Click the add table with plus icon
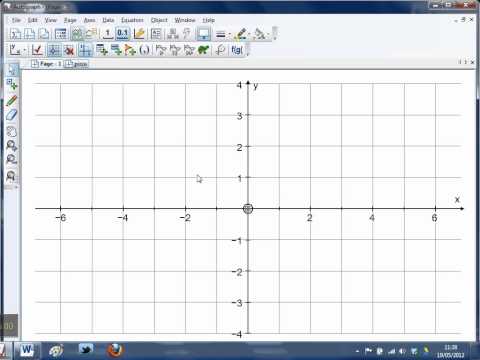The image size is (480, 360). click(x=116, y=50)
